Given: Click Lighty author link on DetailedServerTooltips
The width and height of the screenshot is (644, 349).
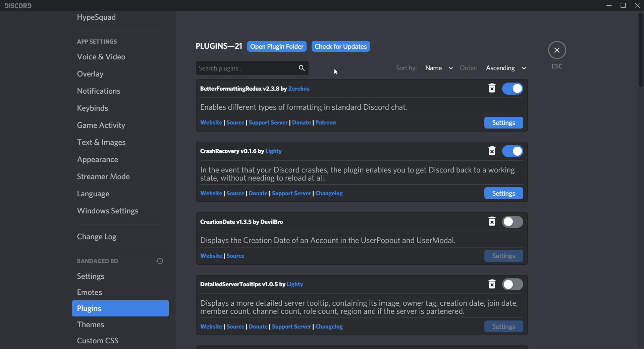Looking at the screenshot, I should click(x=295, y=284).
